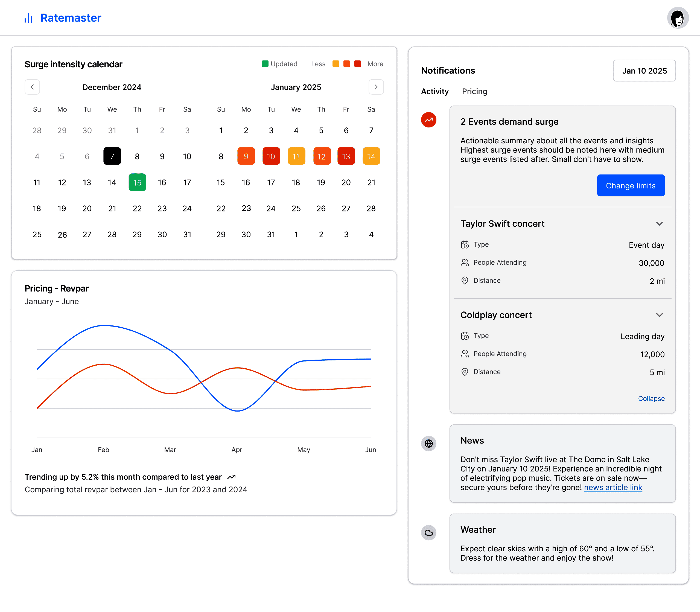Go to previous month in calendar
Image resolution: width=700 pixels, height=612 pixels.
32,87
